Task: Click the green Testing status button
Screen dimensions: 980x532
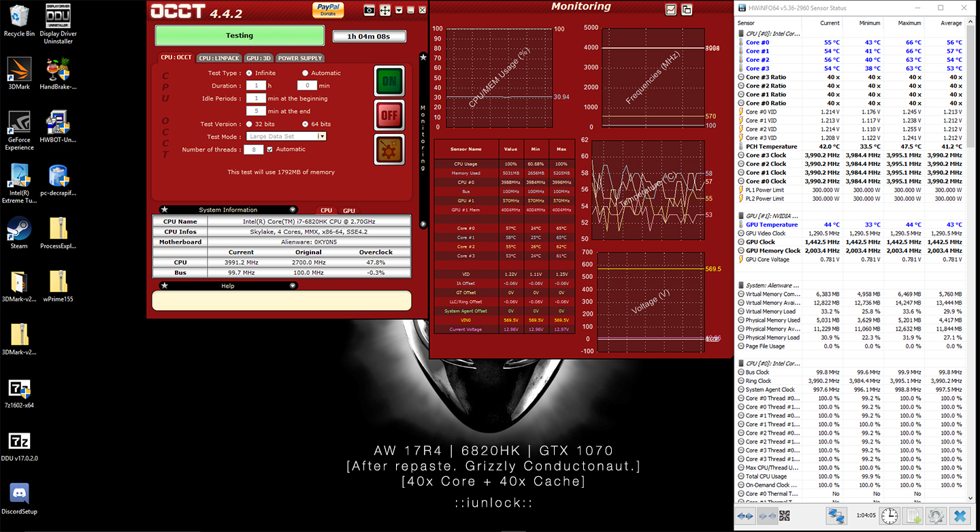Action: [x=240, y=35]
